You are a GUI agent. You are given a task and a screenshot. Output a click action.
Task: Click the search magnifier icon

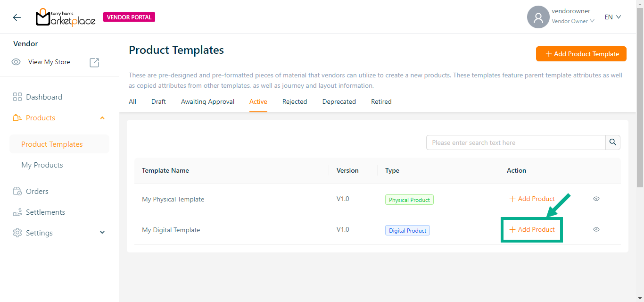tap(612, 143)
